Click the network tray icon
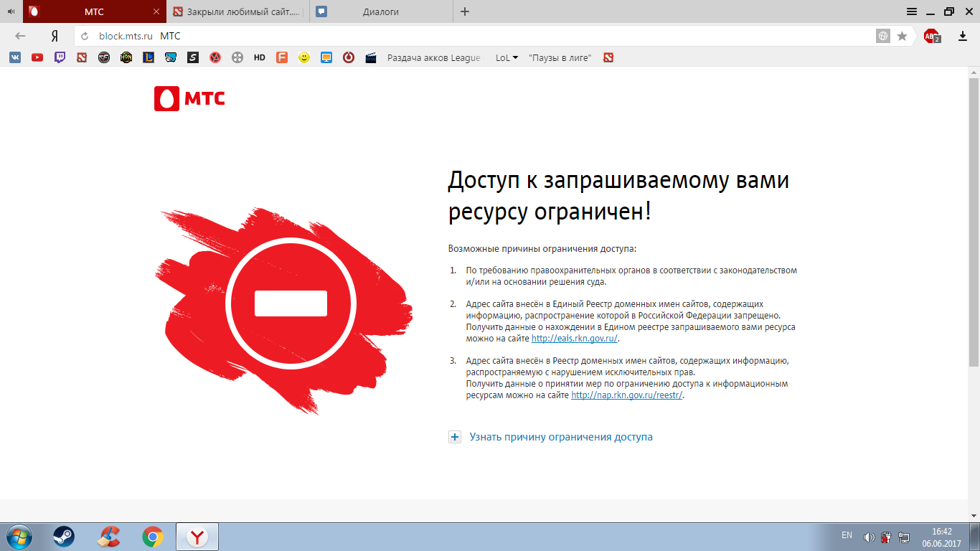This screenshot has width=980, height=551. coord(904,537)
